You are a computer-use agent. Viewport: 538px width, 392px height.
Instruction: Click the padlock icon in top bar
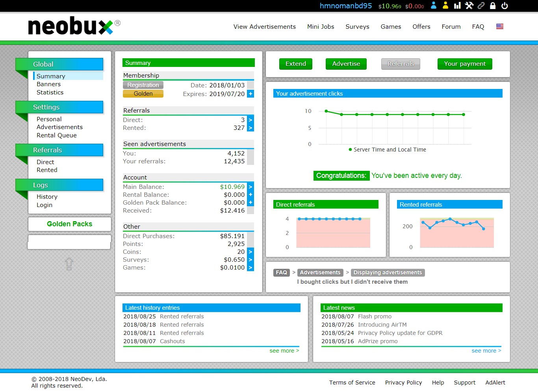pyautogui.click(x=493, y=6)
